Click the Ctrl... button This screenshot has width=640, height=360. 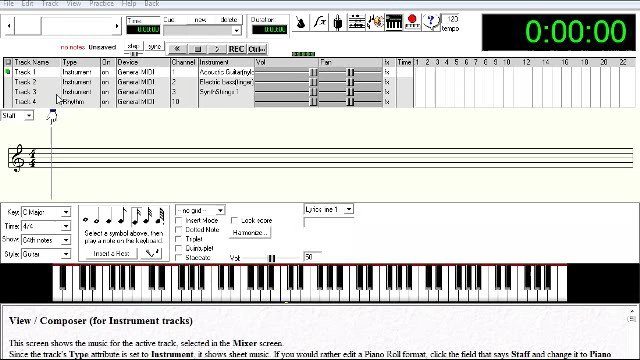pyautogui.click(x=257, y=49)
